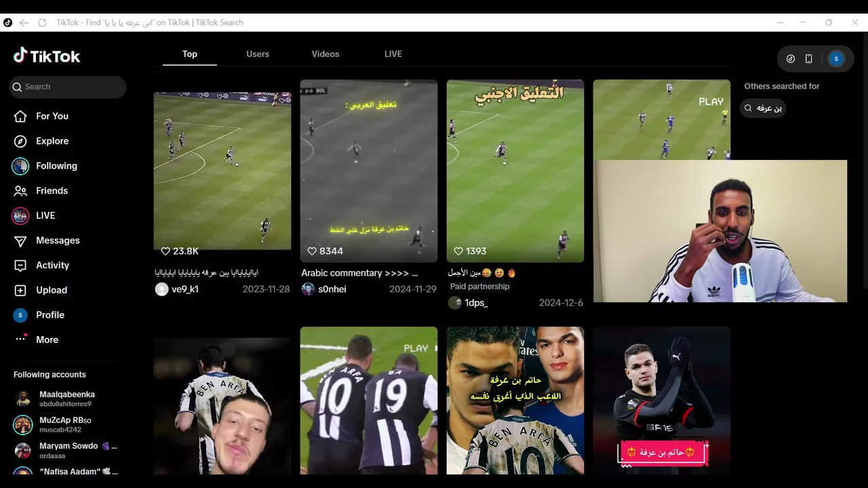
Task: Open thumbnail captioned 'اللاعب الذي أغرق نفسه'
Action: tap(515, 401)
